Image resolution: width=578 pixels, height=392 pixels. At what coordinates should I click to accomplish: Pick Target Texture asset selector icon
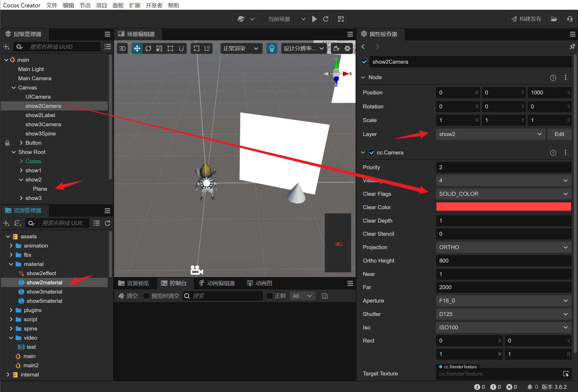coord(566,374)
